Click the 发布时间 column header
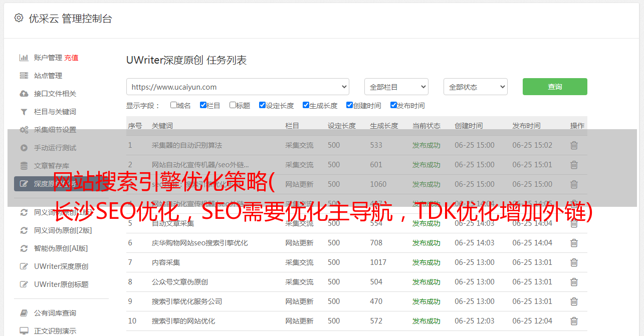644x336 pixels. pos(526,126)
